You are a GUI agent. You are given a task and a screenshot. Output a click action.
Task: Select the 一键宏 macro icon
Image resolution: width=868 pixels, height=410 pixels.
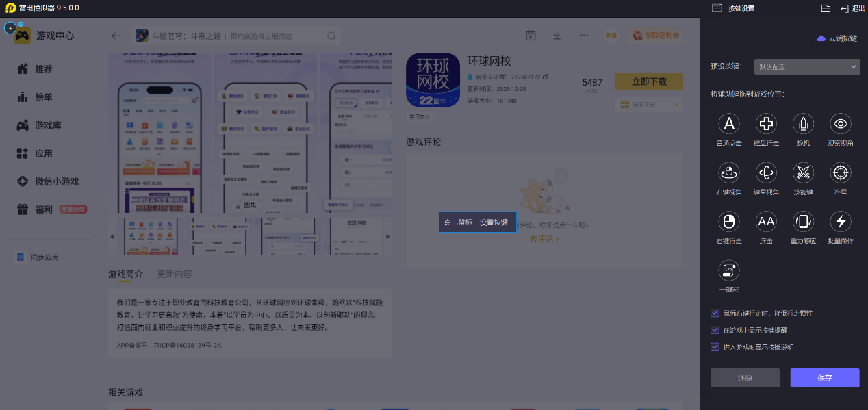[x=729, y=270]
